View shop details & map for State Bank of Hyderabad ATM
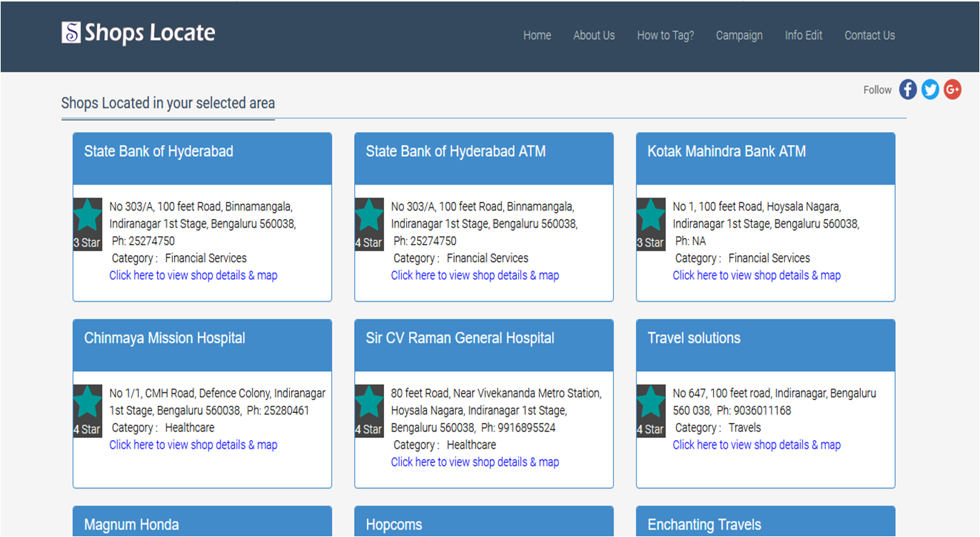This screenshot has height=537, width=980. (475, 275)
